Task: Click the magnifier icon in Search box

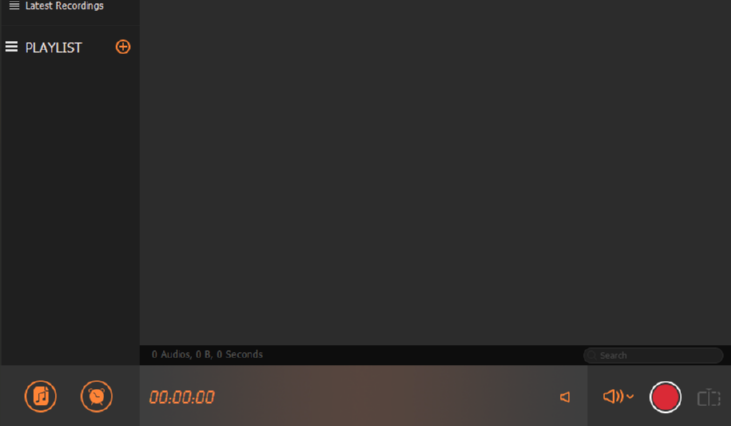Action: point(592,356)
